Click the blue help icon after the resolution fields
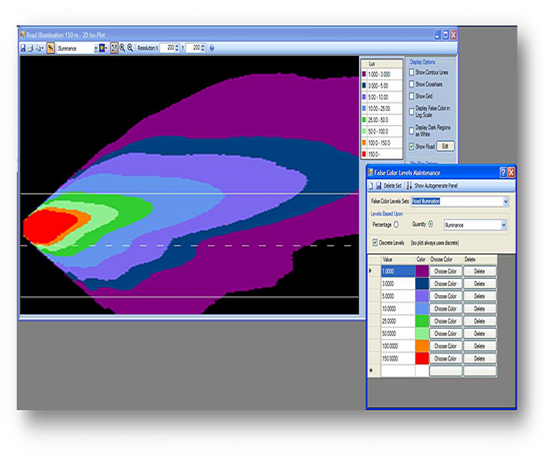Image resolution: width=550 pixels, height=460 pixels. [x=212, y=48]
